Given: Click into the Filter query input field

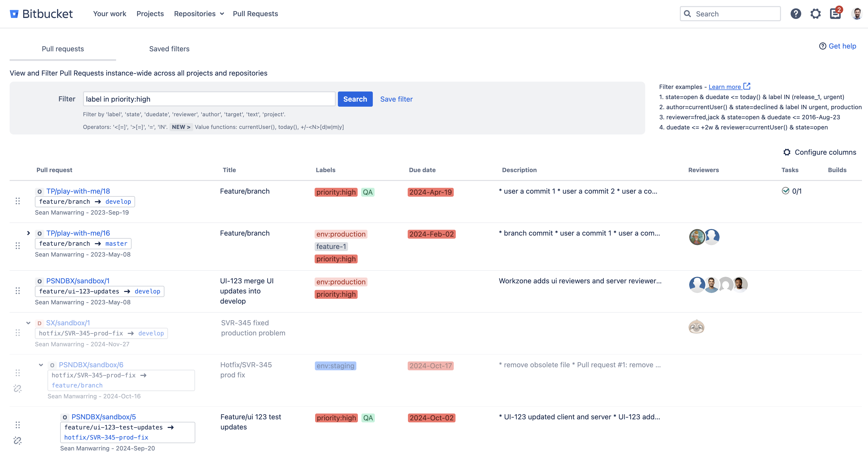Looking at the screenshot, I should (x=209, y=99).
